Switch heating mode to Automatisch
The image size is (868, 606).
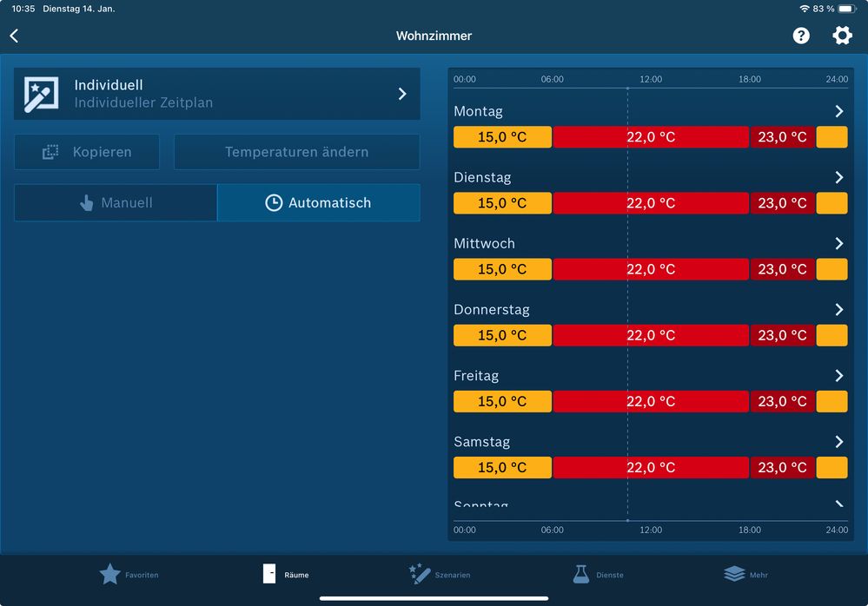click(318, 202)
